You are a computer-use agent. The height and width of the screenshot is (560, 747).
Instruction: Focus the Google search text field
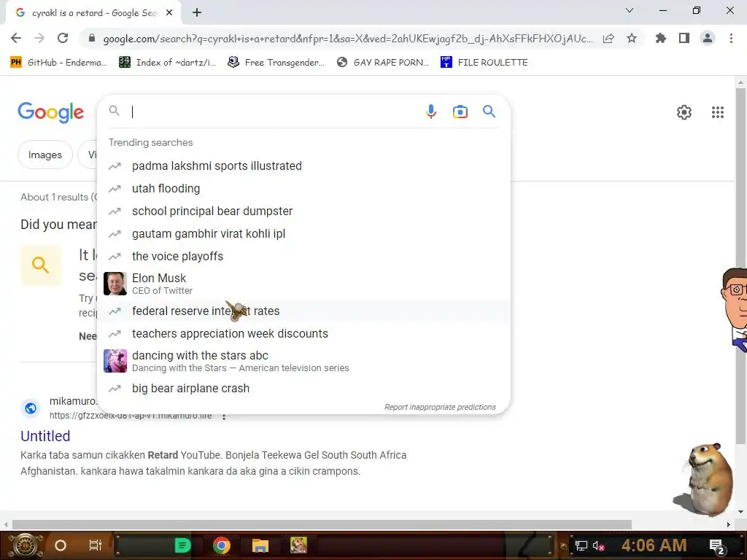(x=274, y=112)
